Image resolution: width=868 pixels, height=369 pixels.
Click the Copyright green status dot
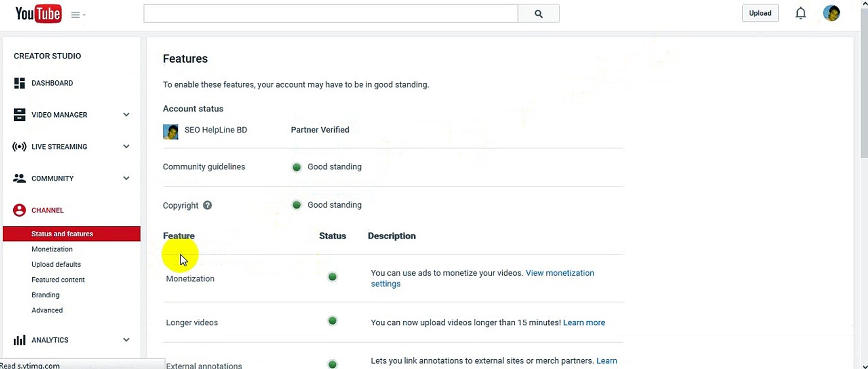tap(297, 205)
